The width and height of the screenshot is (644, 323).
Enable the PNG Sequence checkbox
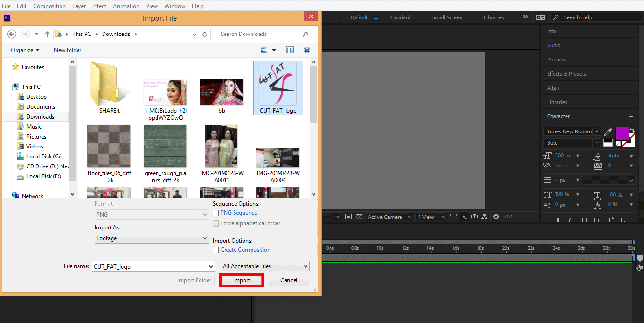pos(216,213)
